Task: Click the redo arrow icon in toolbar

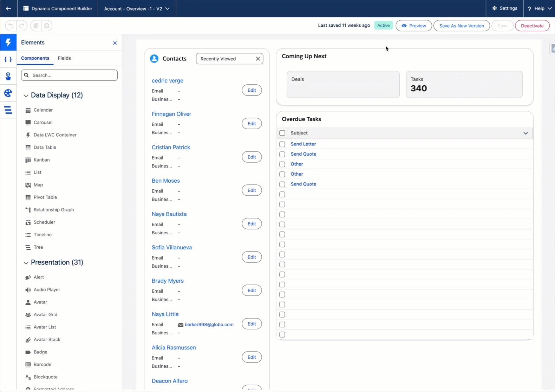Action: coord(22,26)
